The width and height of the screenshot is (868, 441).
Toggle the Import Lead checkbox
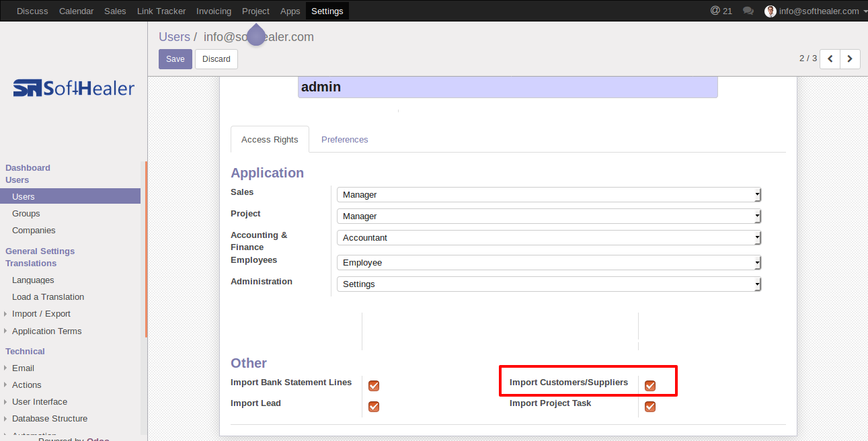(374, 407)
